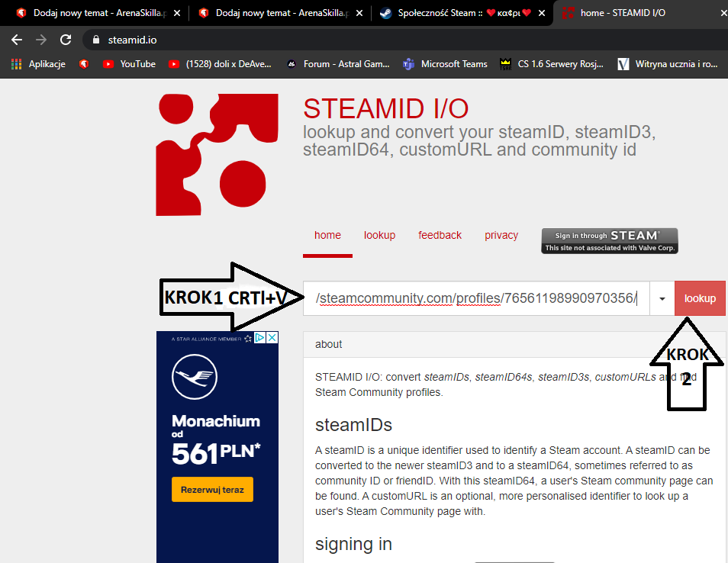Click Sign in through Steam button
The height and width of the screenshot is (563, 728).
tap(610, 240)
